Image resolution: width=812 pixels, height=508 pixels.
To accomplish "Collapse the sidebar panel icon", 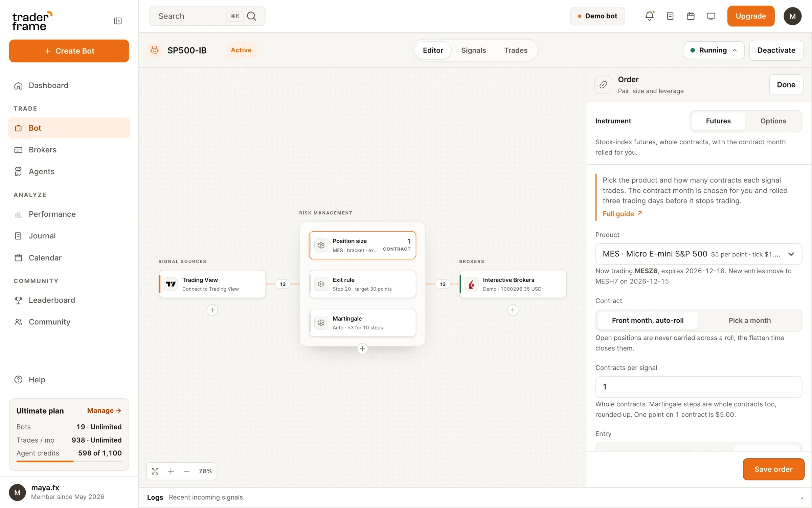I will [x=118, y=21].
